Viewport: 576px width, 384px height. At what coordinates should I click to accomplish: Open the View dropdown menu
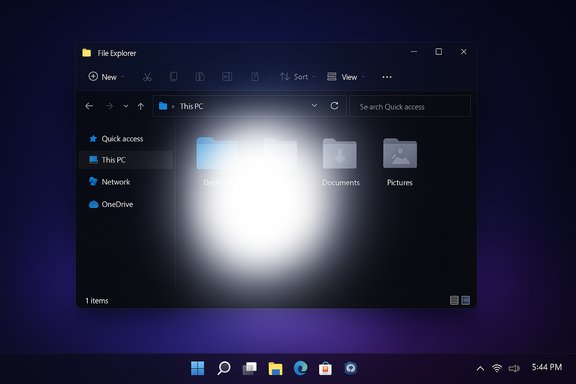[x=346, y=77]
